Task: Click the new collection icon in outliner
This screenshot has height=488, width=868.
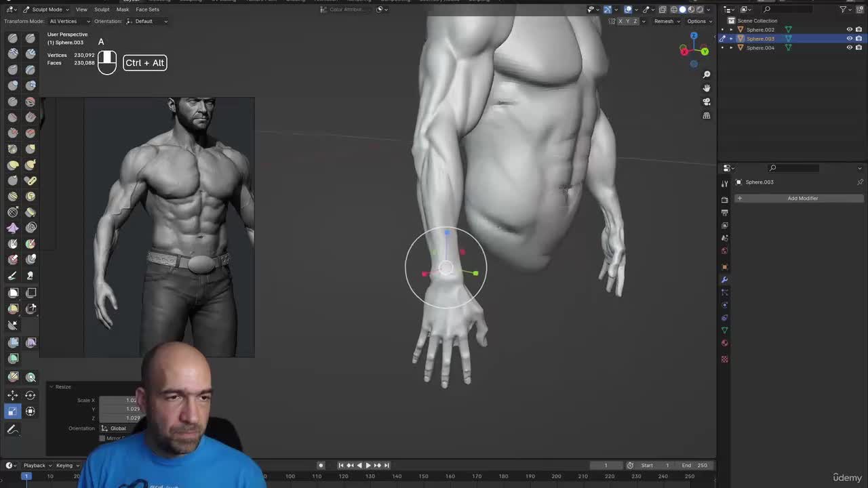Action: point(860,9)
